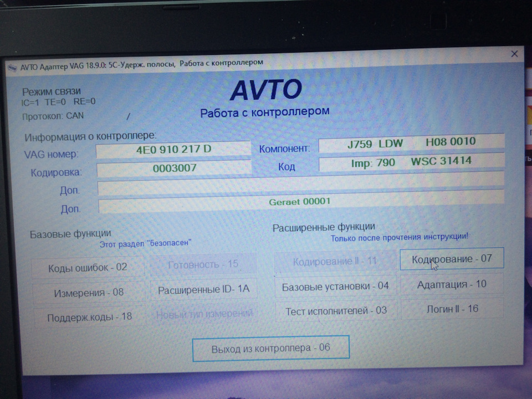Select VAG номер field 4E0 910 217 D
The width and height of the screenshot is (532, 399).
(173, 149)
